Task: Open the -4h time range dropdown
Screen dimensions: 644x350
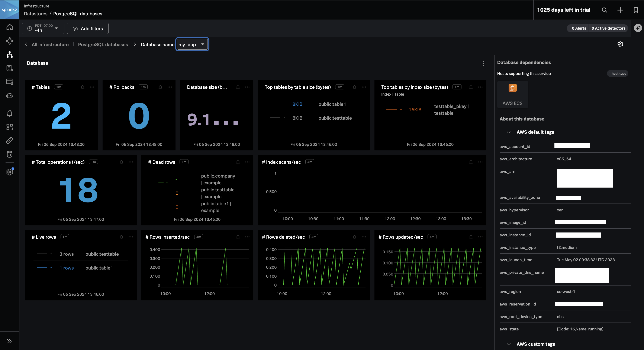Action: click(x=43, y=28)
